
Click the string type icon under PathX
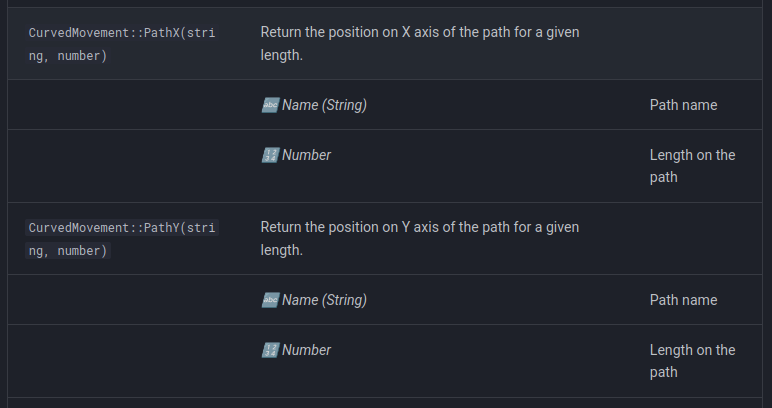[269, 105]
